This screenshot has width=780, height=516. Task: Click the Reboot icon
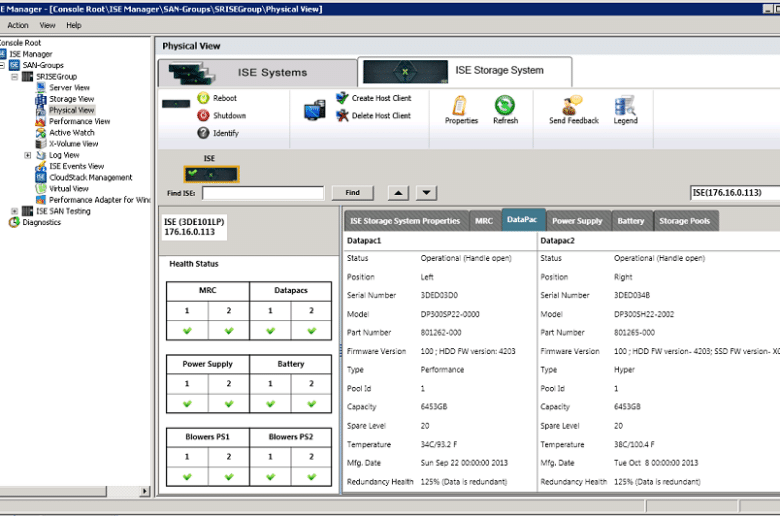pyautogui.click(x=203, y=98)
